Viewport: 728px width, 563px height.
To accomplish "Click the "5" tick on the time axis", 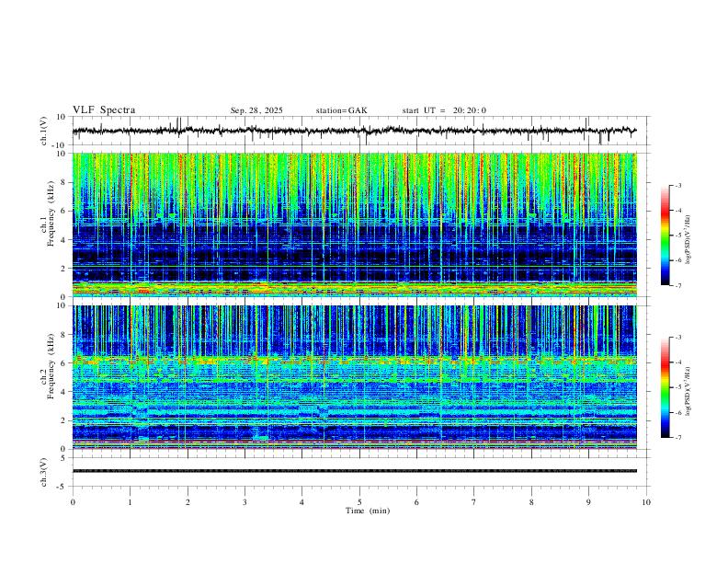I will tap(359, 502).
